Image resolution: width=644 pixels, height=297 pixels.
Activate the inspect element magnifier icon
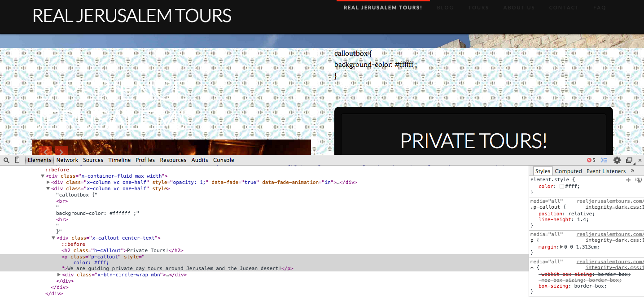(6, 160)
